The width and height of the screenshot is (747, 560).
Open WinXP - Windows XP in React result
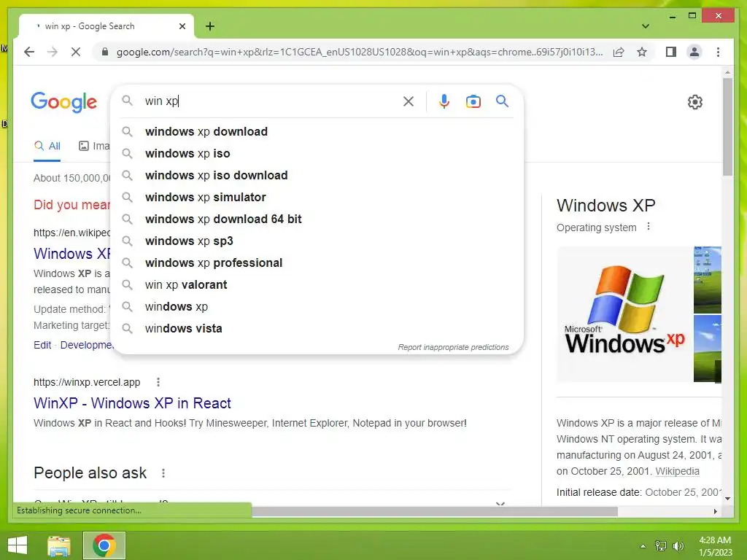132,403
